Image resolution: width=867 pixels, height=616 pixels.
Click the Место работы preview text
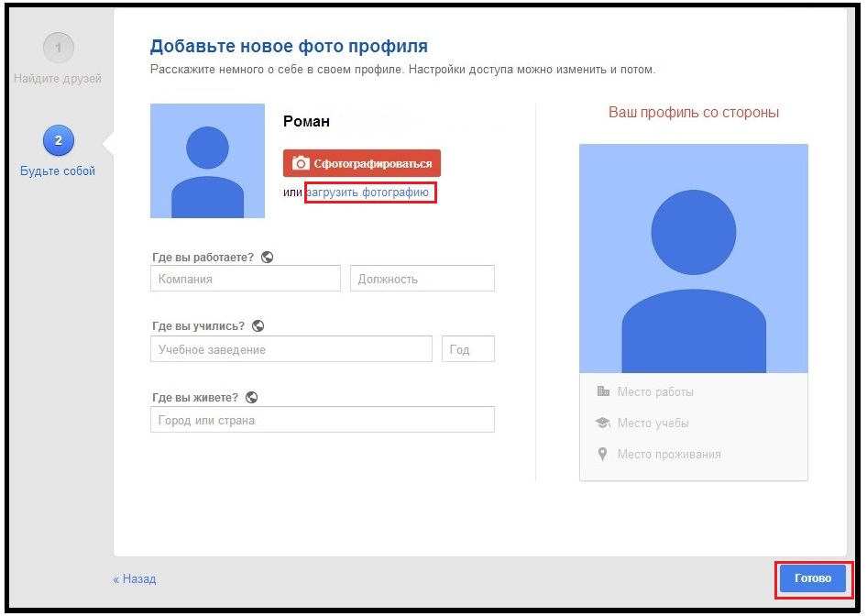click(x=655, y=392)
